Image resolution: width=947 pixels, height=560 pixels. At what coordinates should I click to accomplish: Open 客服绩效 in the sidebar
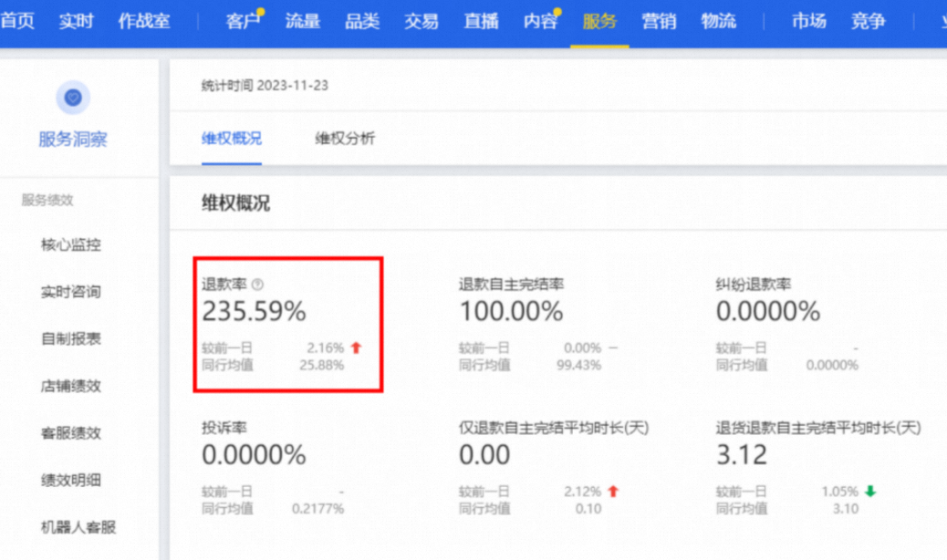pos(70,432)
